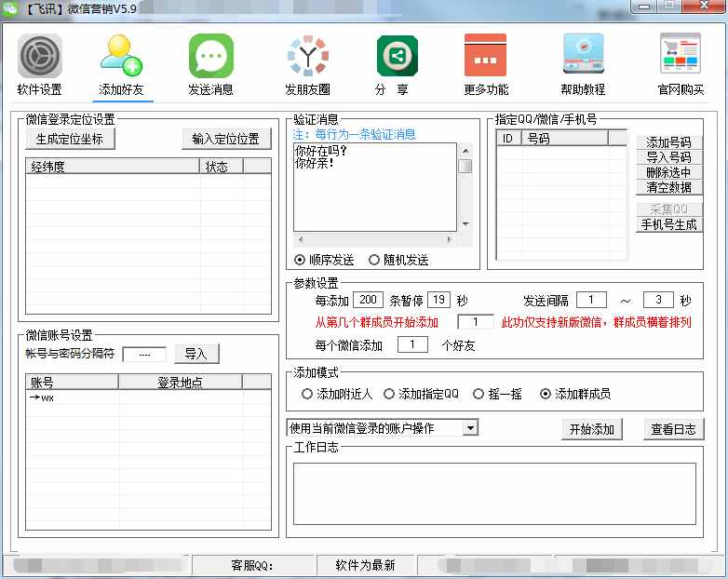
Task: Click the 软件为最新 status bar entry
Action: point(365,565)
